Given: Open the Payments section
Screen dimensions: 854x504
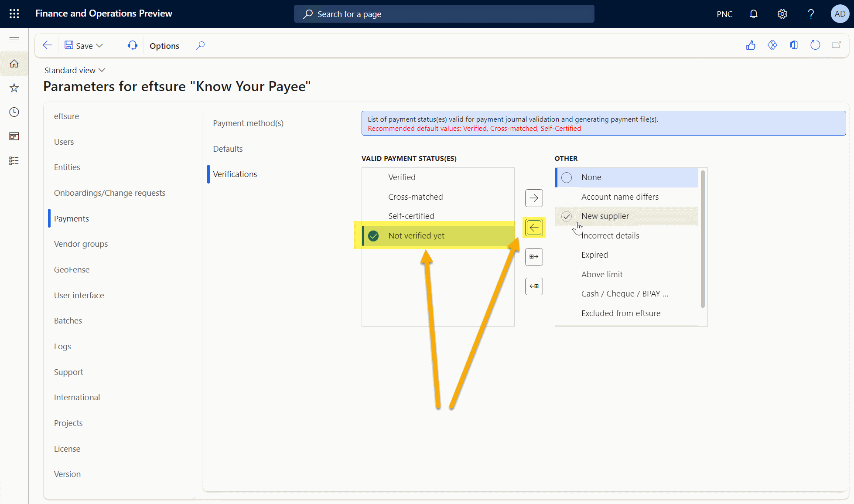Looking at the screenshot, I should click(x=71, y=219).
